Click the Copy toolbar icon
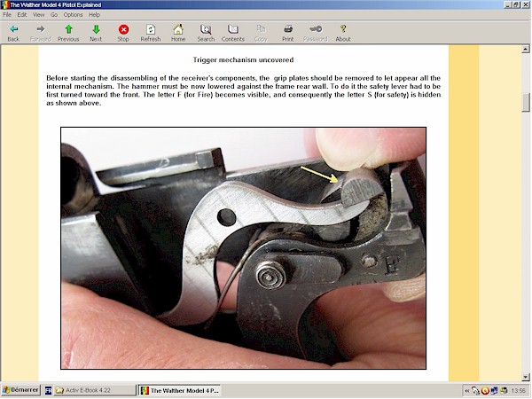Viewport: 532px width, 399px height. pos(261,34)
